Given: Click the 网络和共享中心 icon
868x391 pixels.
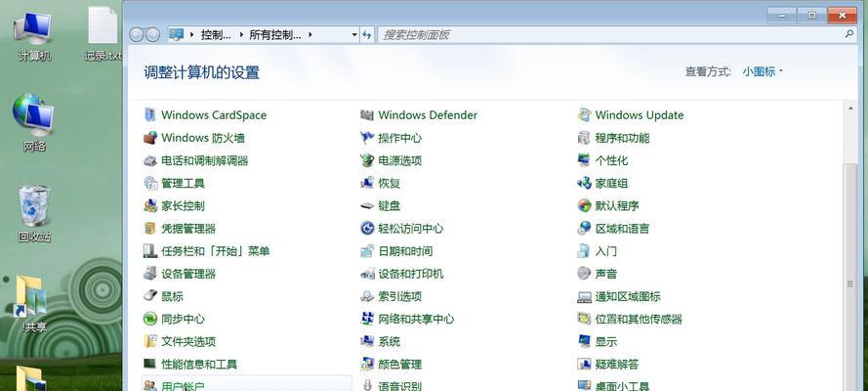Looking at the screenshot, I should [367, 319].
